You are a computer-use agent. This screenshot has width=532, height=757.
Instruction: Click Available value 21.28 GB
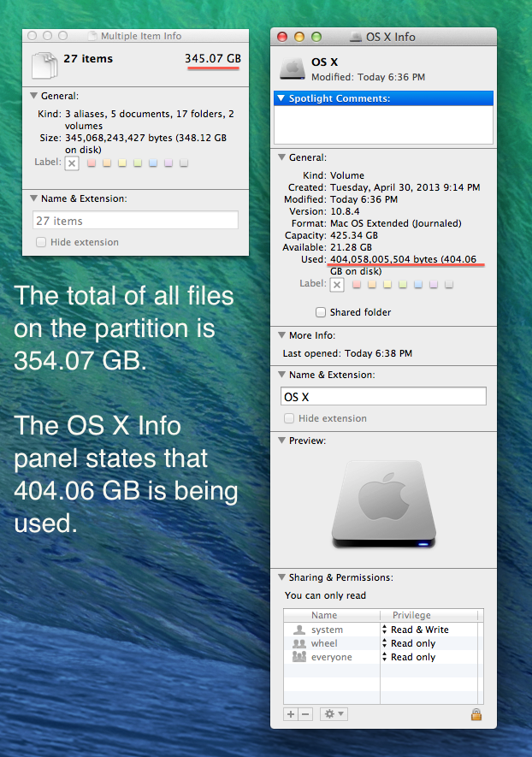click(351, 247)
